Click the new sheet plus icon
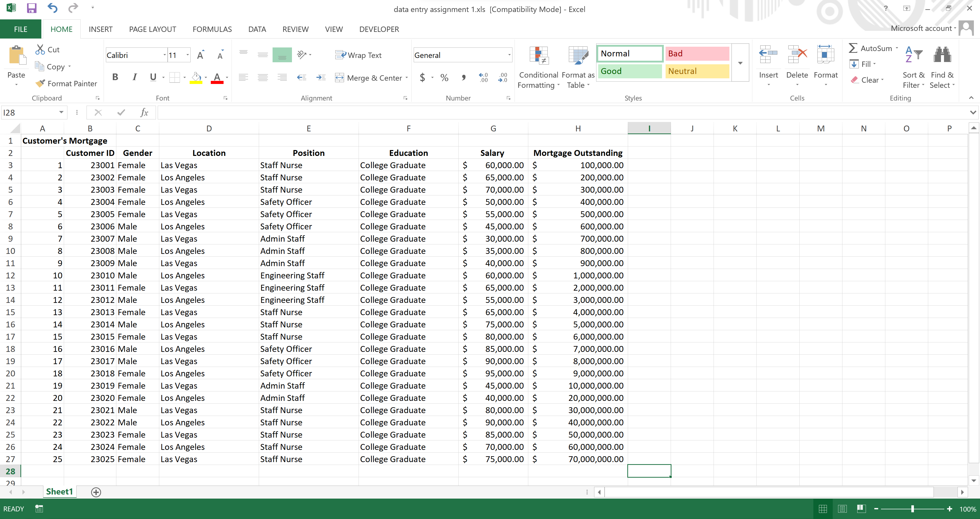The height and width of the screenshot is (519, 980). (x=96, y=492)
